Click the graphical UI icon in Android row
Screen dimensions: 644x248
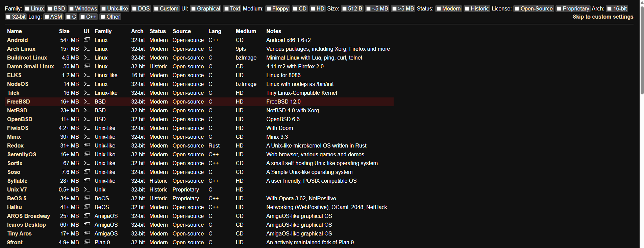point(87,40)
